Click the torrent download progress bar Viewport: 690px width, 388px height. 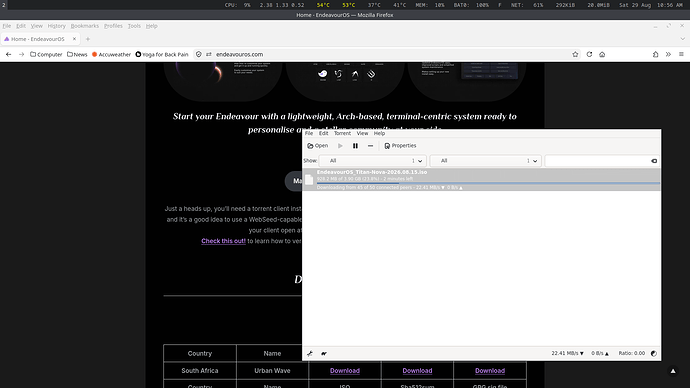click(x=488, y=183)
